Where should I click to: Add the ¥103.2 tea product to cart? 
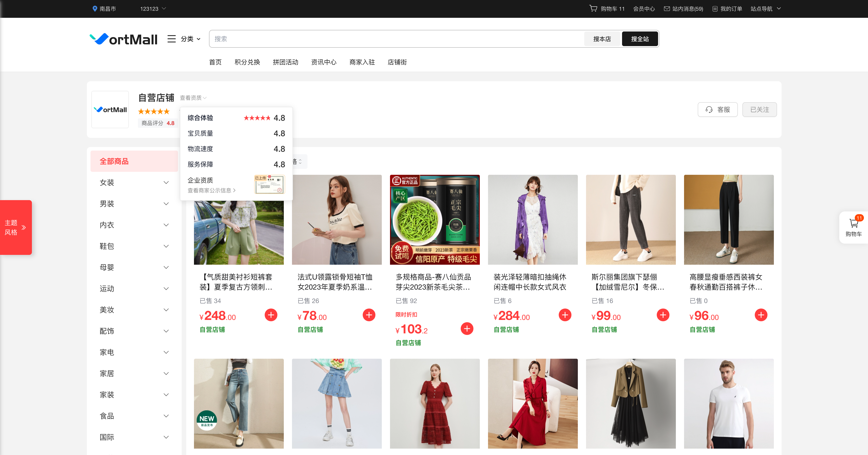tap(467, 328)
